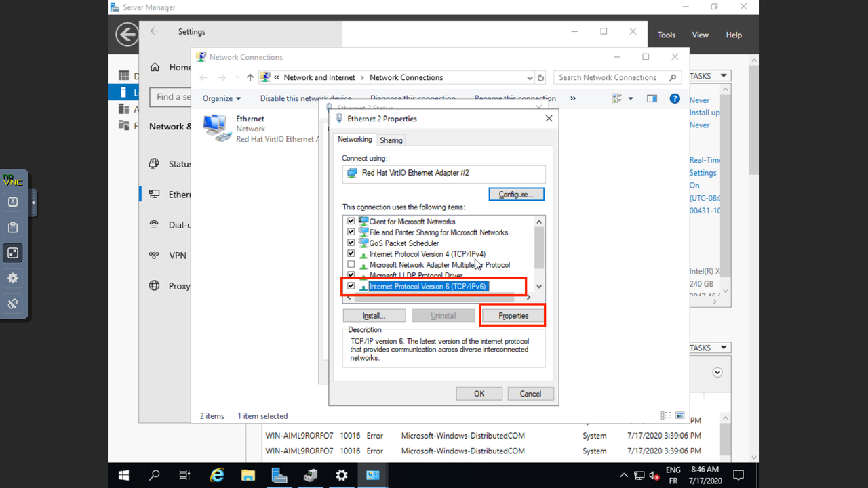Switch to the Sharing tab
This screenshot has width=868, height=488.
[391, 140]
